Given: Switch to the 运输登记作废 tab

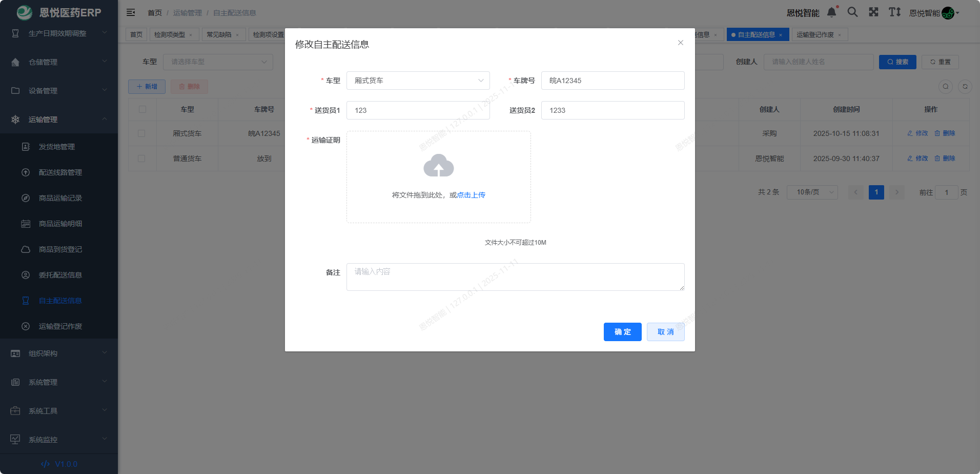Looking at the screenshot, I should 814,34.
